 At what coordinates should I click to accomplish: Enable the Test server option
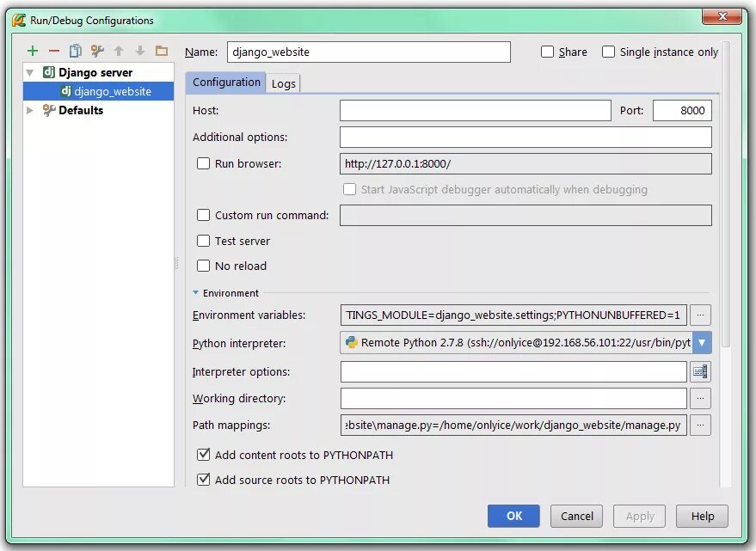click(x=204, y=241)
